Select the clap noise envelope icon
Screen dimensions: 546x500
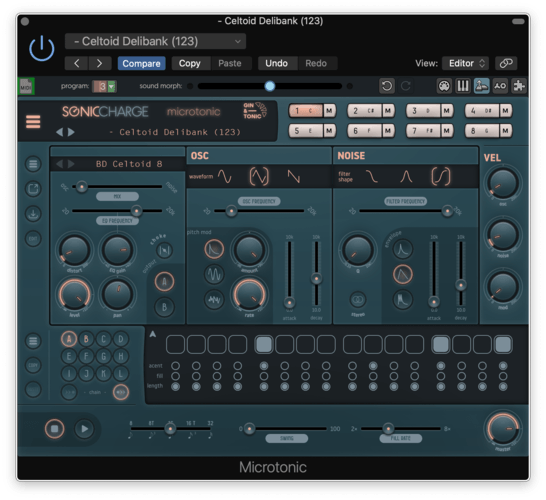pos(403,299)
